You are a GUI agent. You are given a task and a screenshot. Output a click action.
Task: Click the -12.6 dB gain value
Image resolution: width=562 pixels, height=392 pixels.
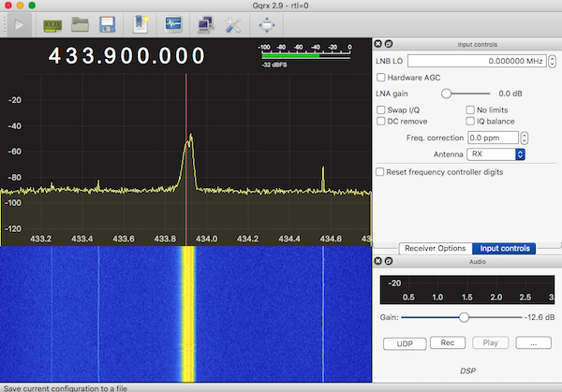point(540,317)
